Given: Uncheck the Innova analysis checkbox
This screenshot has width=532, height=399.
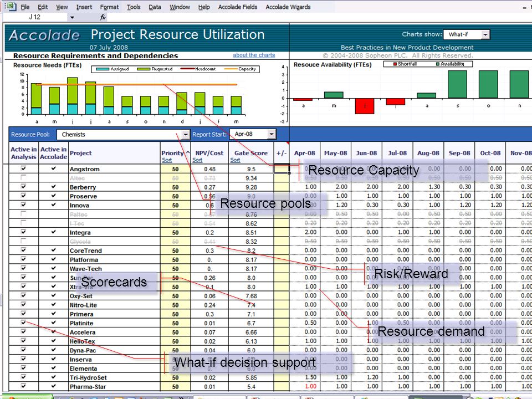Looking at the screenshot, I should point(23,204).
